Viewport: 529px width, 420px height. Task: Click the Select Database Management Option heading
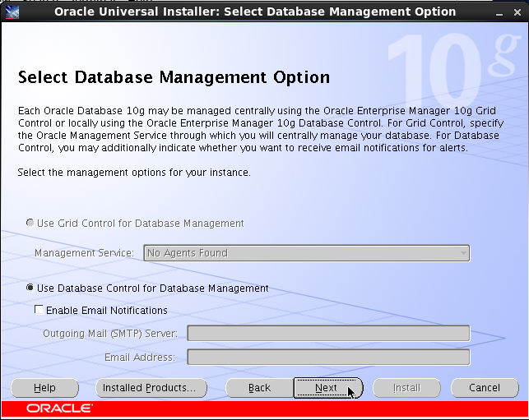coord(174,77)
